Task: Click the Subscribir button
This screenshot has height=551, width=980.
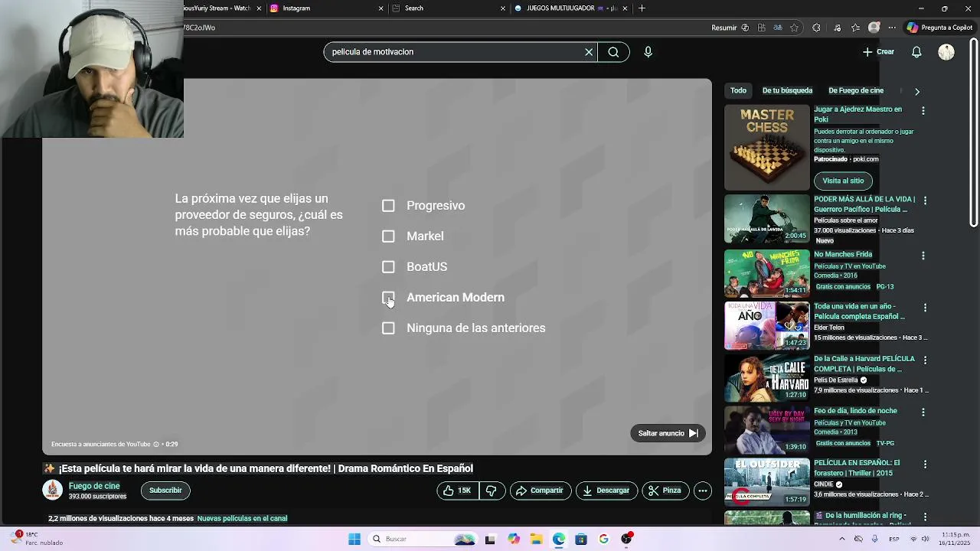Action: [x=165, y=491]
